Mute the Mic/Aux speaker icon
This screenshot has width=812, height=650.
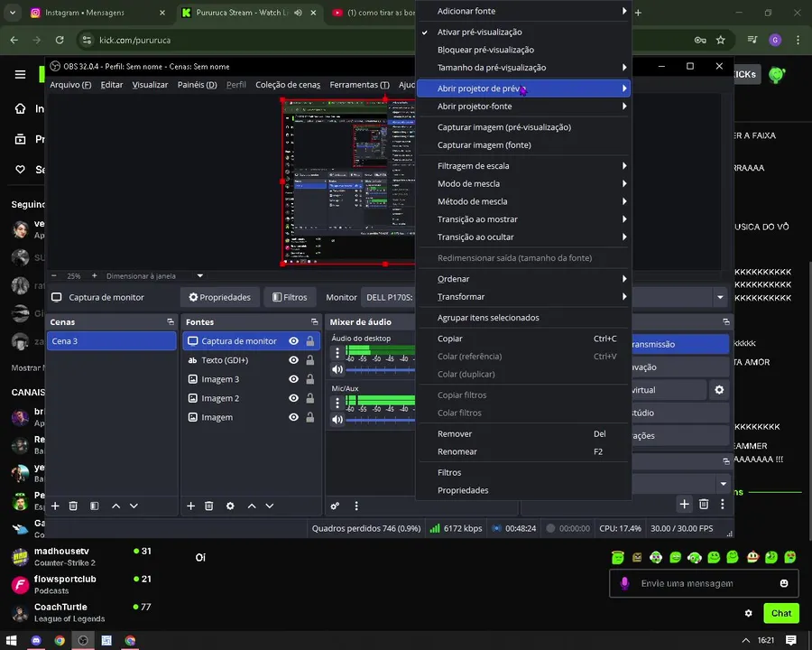click(337, 419)
